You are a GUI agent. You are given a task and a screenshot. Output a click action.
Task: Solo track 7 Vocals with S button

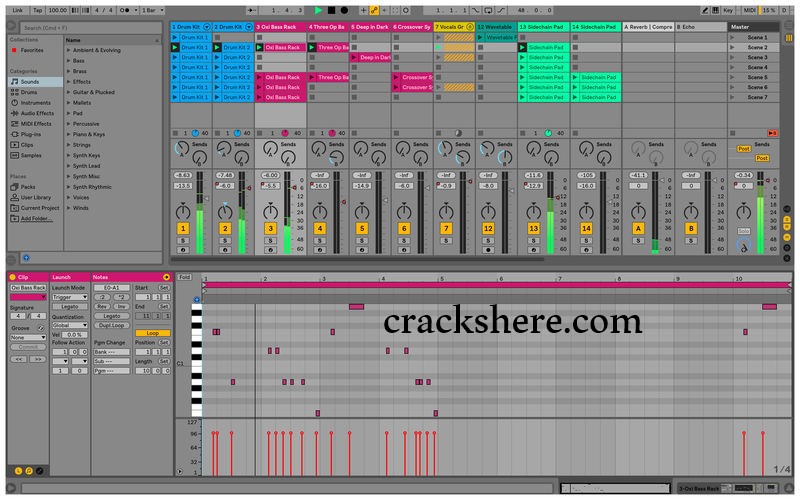pyautogui.click(x=446, y=240)
